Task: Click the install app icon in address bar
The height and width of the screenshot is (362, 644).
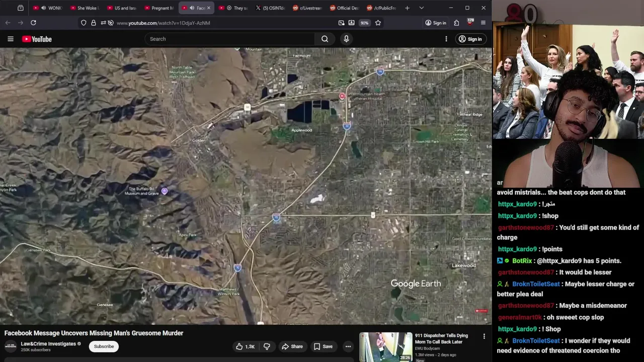Action: coord(351,23)
